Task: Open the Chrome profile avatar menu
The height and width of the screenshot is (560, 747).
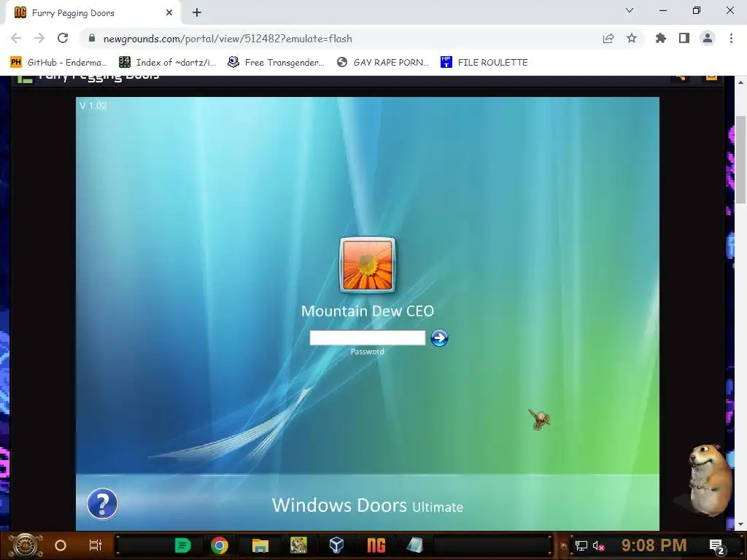Action: (x=708, y=38)
